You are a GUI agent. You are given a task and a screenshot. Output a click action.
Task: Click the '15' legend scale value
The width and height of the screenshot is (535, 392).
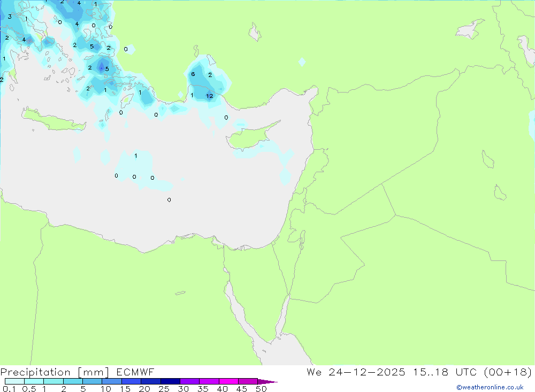[125, 389]
